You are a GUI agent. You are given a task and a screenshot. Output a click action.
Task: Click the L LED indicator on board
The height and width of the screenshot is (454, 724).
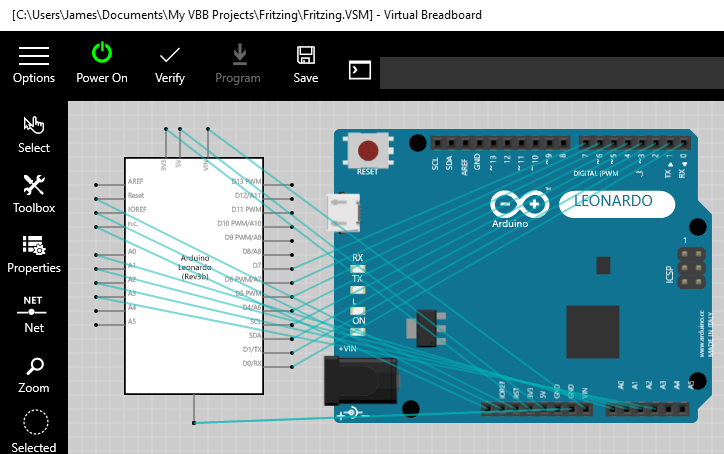pyautogui.click(x=358, y=311)
